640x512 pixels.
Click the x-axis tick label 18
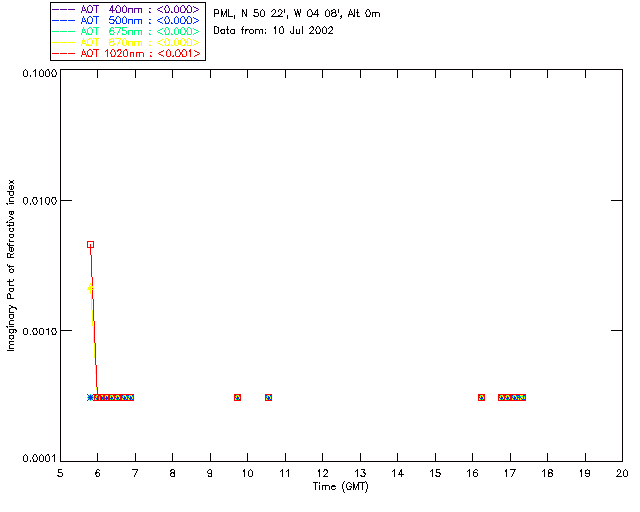(547, 473)
